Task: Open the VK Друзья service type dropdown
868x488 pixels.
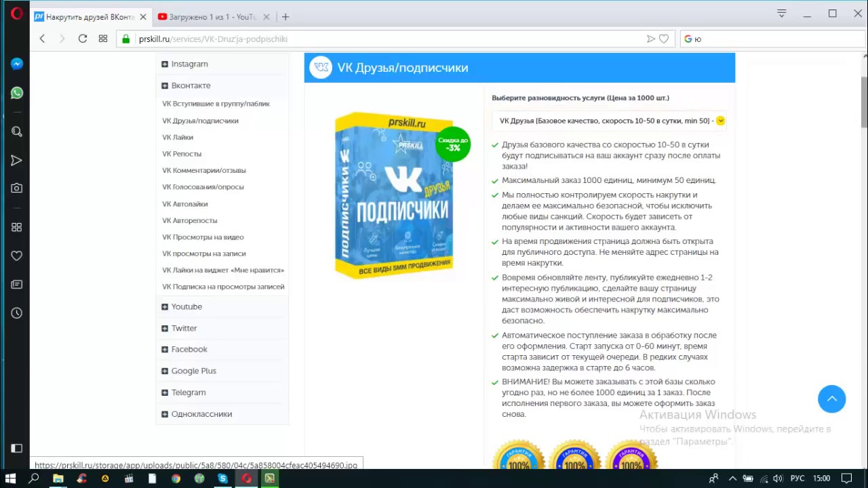Action: click(609, 121)
